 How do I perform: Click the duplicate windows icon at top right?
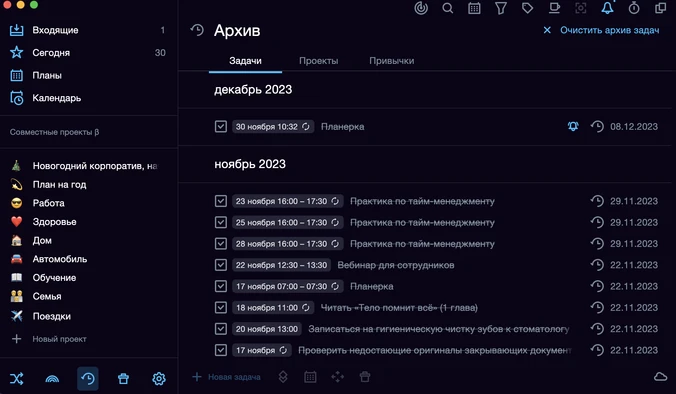[x=660, y=8]
